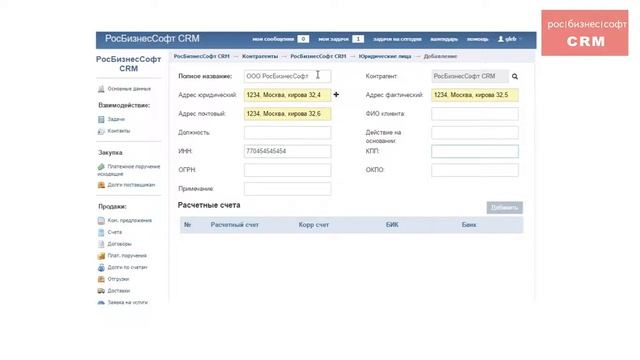Open the Отгрузки sidebar icon
This screenshot has height=360, width=640.
101,279
